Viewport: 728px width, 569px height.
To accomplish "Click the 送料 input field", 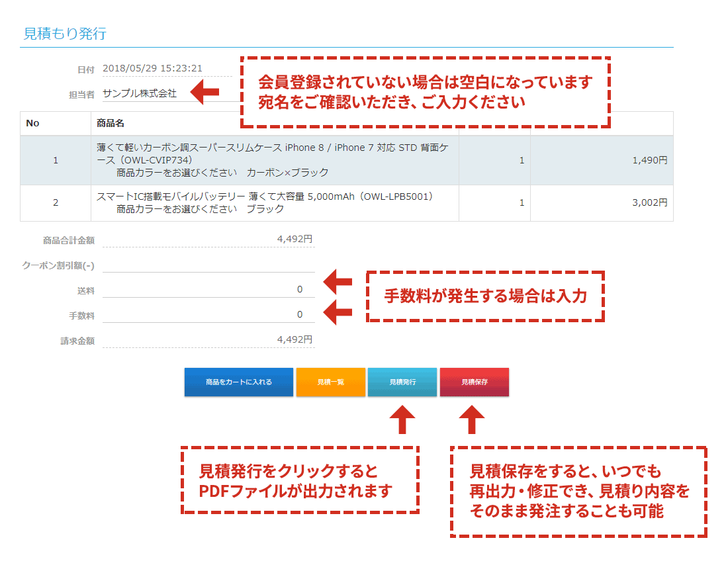I will (x=208, y=290).
